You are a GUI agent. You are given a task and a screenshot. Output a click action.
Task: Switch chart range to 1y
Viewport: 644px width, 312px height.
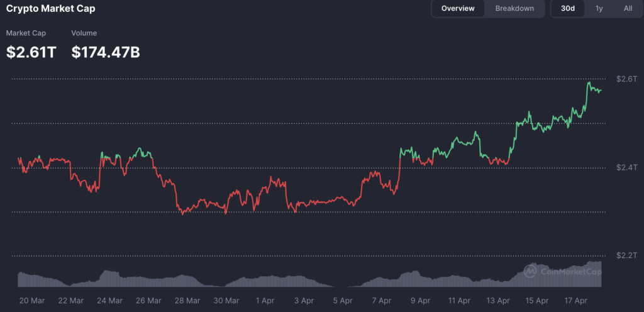tap(599, 9)
